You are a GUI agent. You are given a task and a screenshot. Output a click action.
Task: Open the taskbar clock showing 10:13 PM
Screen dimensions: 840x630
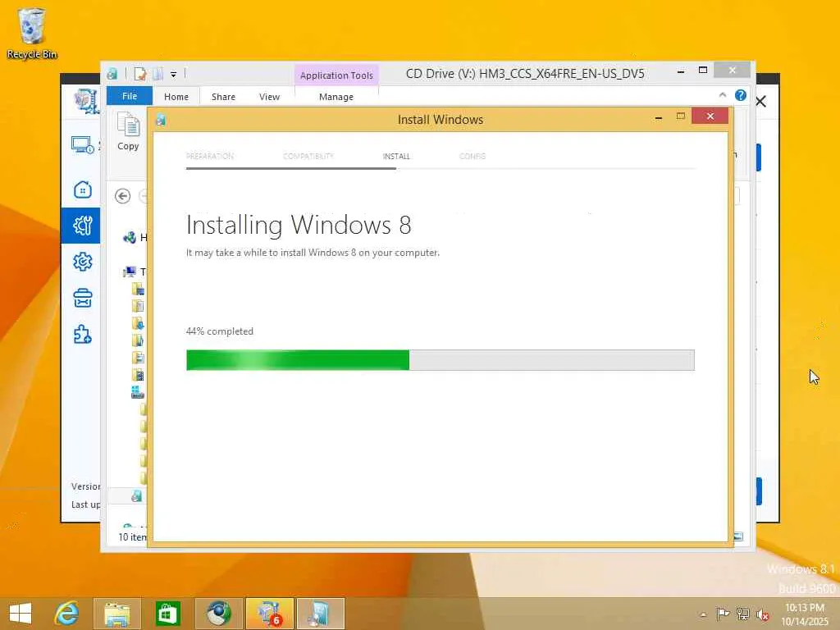point(805,614)
